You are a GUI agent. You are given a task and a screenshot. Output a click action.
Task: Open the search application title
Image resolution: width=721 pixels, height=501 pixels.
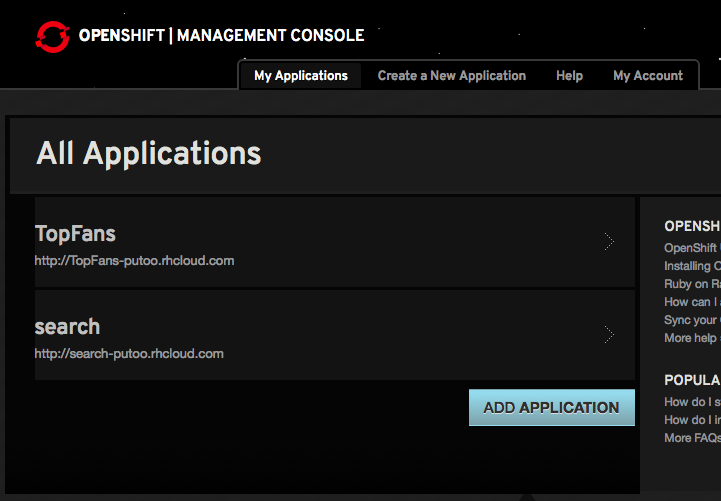coord(67,327)
